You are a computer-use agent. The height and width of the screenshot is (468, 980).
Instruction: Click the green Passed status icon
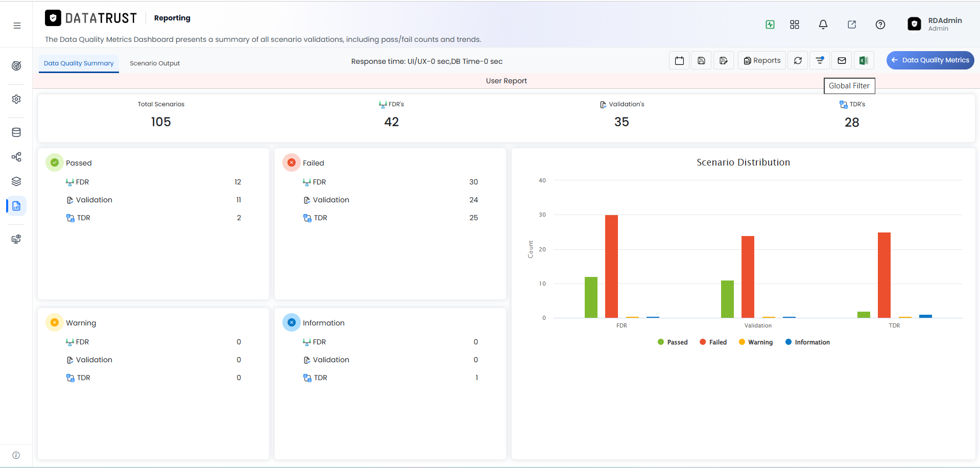coord(55,162)
